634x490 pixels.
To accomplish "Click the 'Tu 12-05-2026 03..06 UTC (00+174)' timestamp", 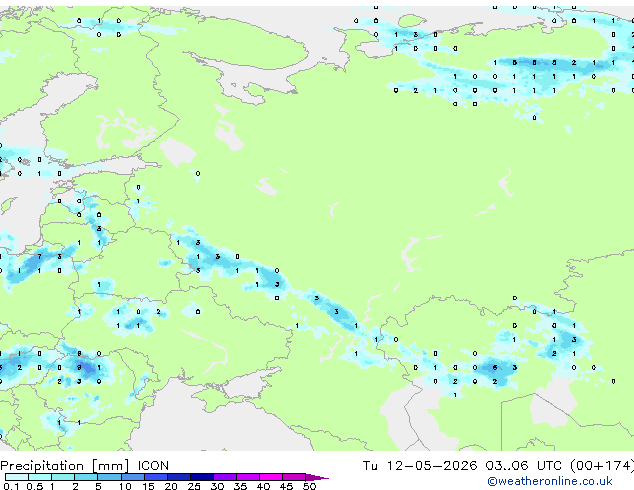I will (x=498, y=466).
